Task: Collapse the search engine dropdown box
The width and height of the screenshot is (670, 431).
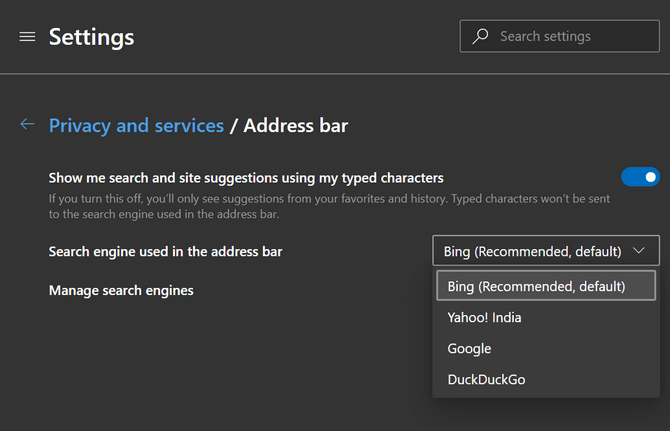Action: pos(546,251)
